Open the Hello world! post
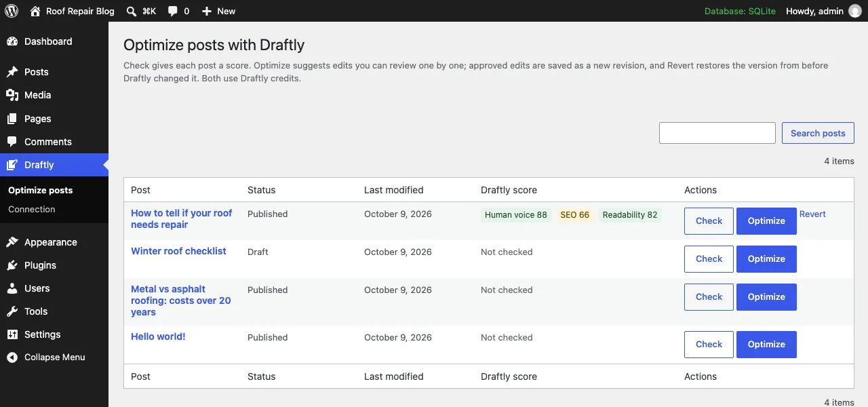The image size is (868, 407). coord(158,336)
